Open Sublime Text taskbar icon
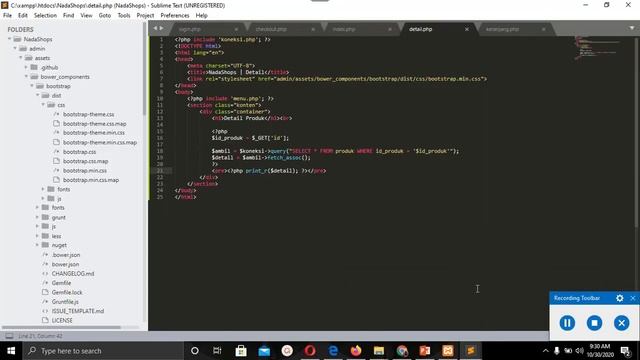 tap(471, 351)
